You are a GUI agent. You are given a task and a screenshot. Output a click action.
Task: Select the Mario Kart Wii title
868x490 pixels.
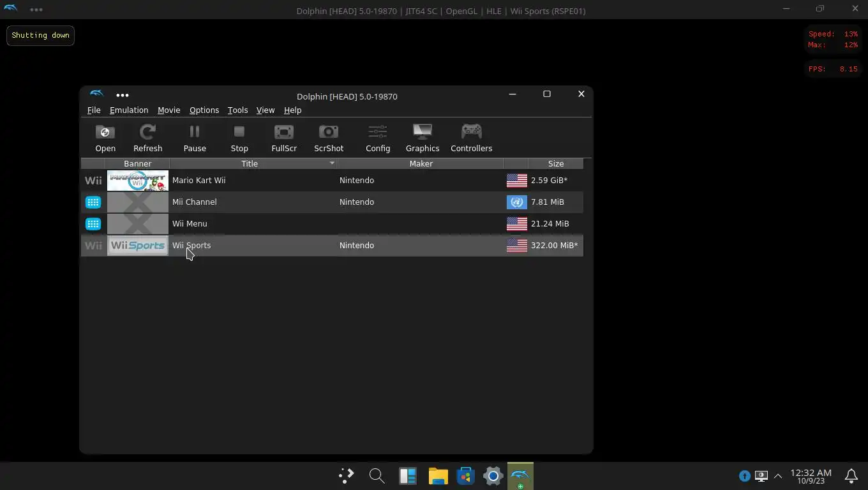198,181
